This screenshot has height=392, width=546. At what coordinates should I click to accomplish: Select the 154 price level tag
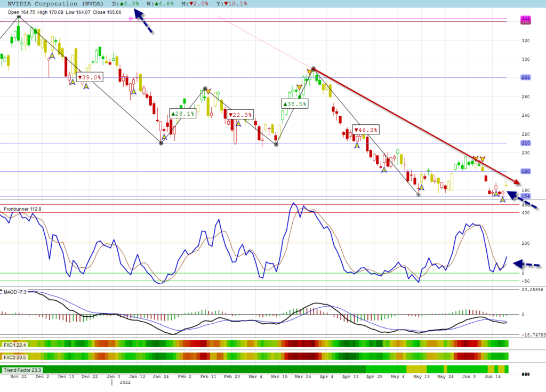tap(525, 196)
